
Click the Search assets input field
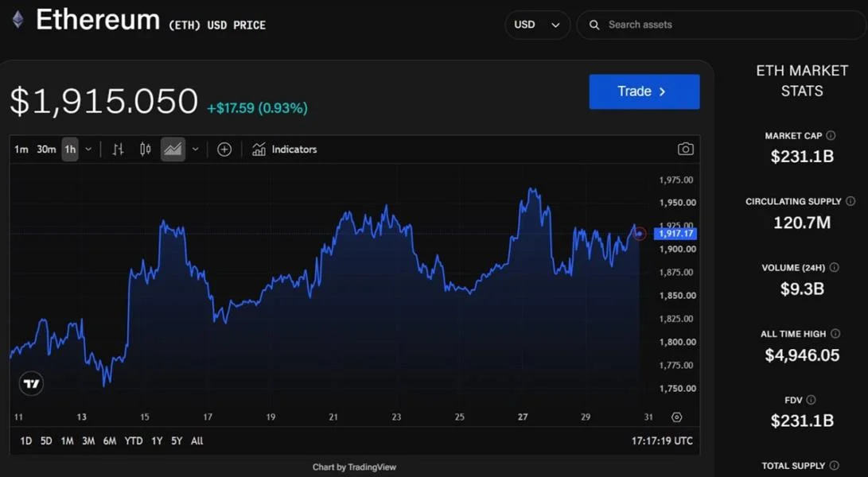(722, 25)
